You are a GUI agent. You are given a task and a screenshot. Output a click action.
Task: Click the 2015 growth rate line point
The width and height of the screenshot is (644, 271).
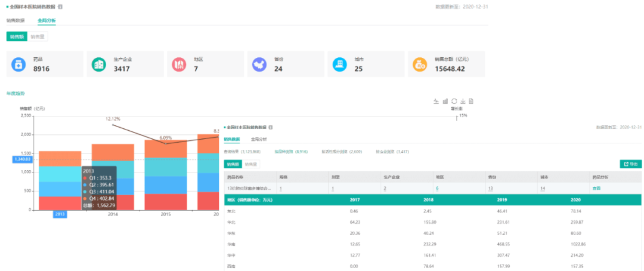[166, 143]
